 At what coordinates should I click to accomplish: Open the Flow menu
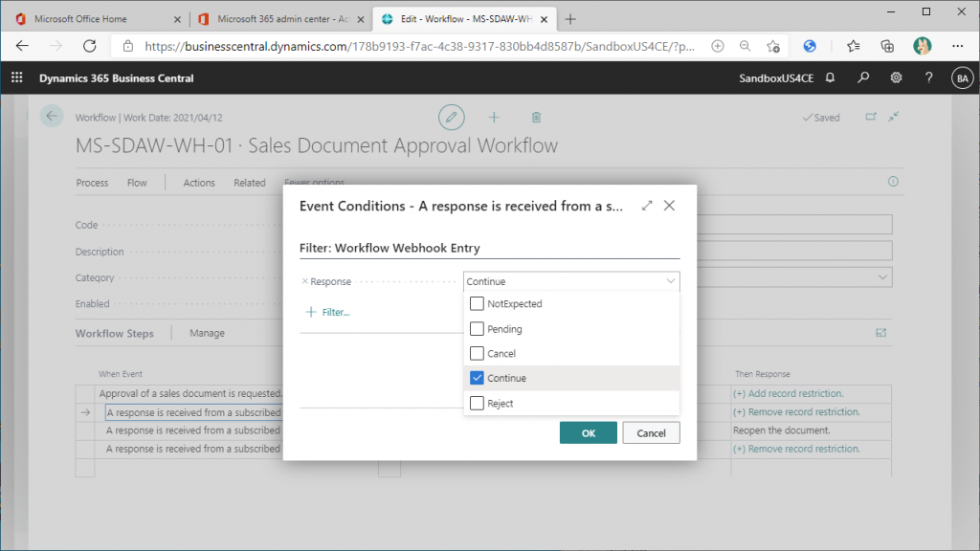pyautogui.click(x=137, y=183)
